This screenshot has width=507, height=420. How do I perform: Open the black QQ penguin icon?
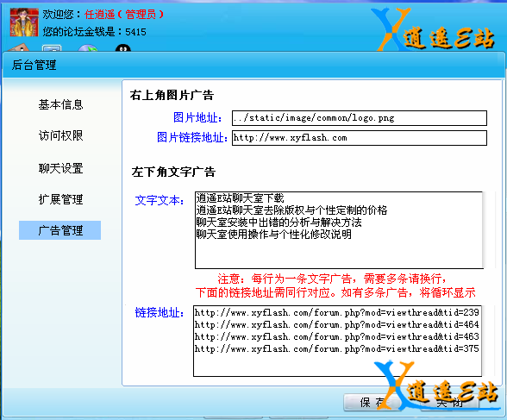(x=123, y=47)
